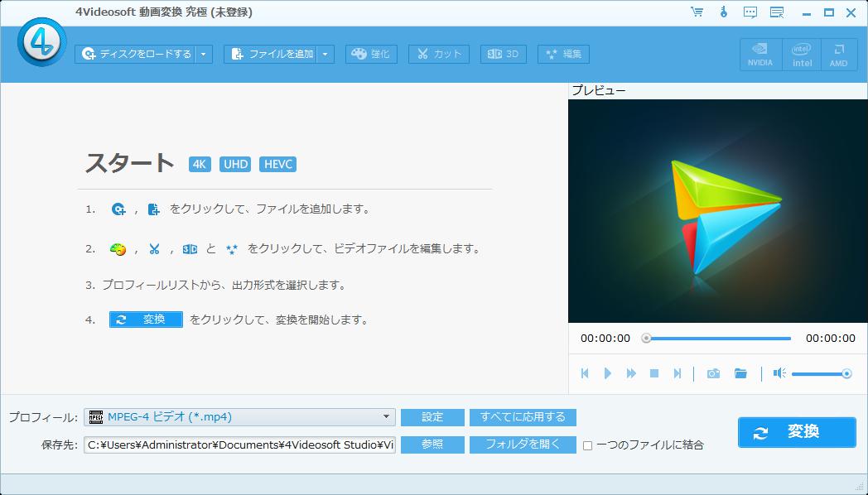The width and height of the screenshot is (868, 495).
Task: Play the preview video
Action: (608, 374)
